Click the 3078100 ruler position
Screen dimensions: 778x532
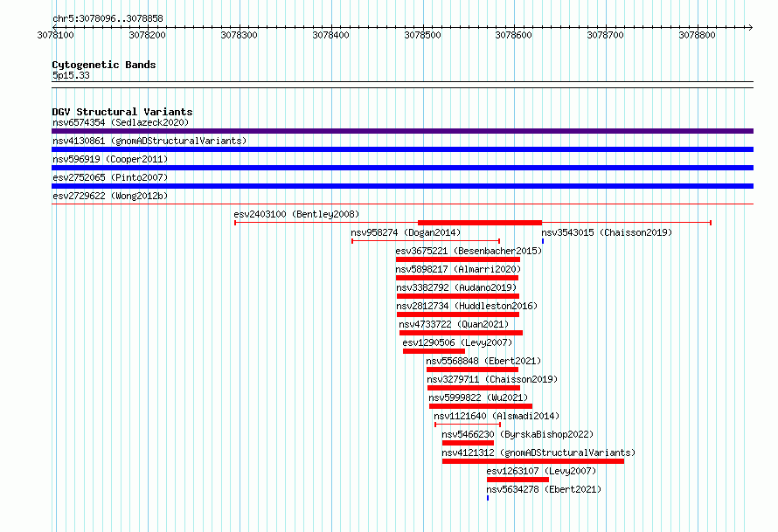56,35
